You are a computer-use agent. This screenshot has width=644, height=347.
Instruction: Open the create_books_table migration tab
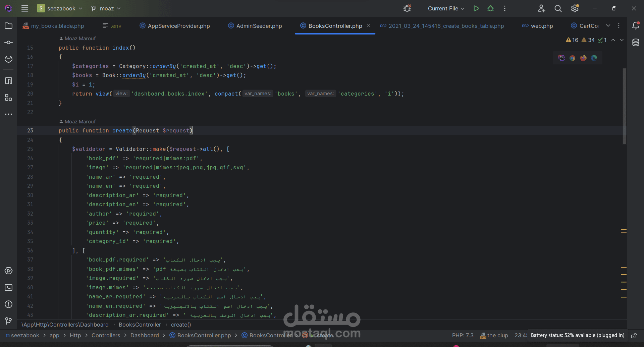pyautogui.click(x=442, y=26)
